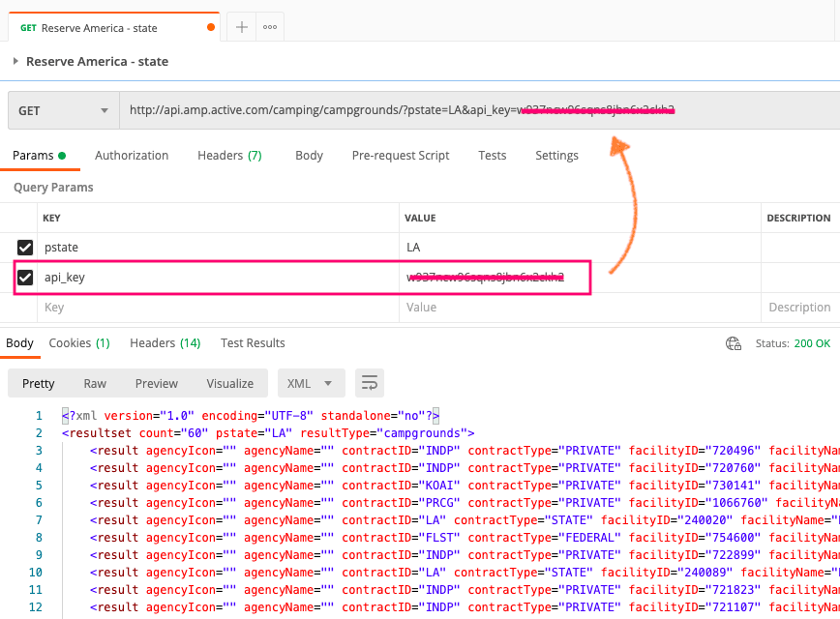The height and width of the screenshot is (619, 840).
Task: Click the pstate key cell
Action: (x=218, y=248)
